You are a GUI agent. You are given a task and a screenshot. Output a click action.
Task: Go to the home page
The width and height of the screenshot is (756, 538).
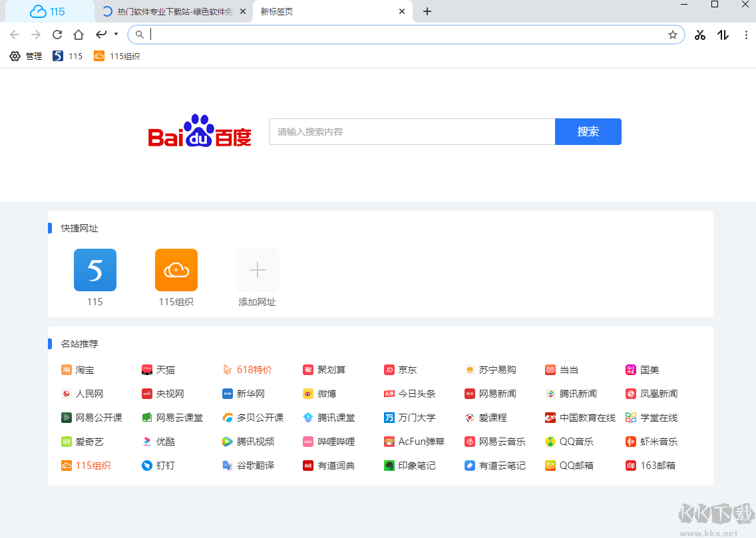[x=79, y=35]
